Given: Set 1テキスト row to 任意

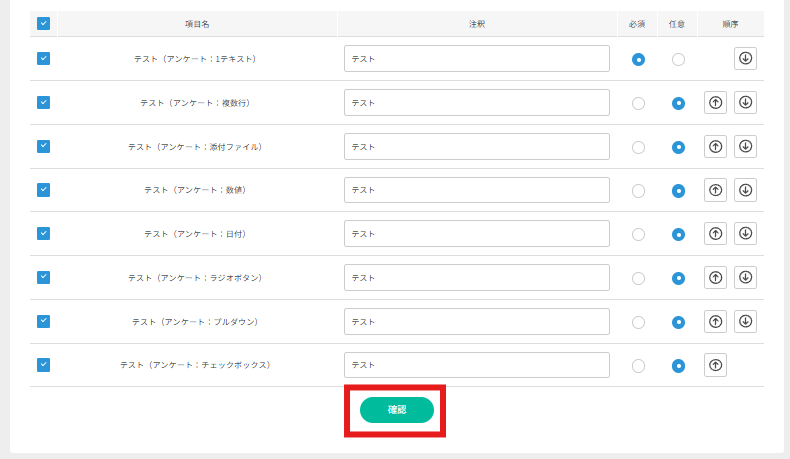Looking at the screenshot, I should tap(678, 60).
